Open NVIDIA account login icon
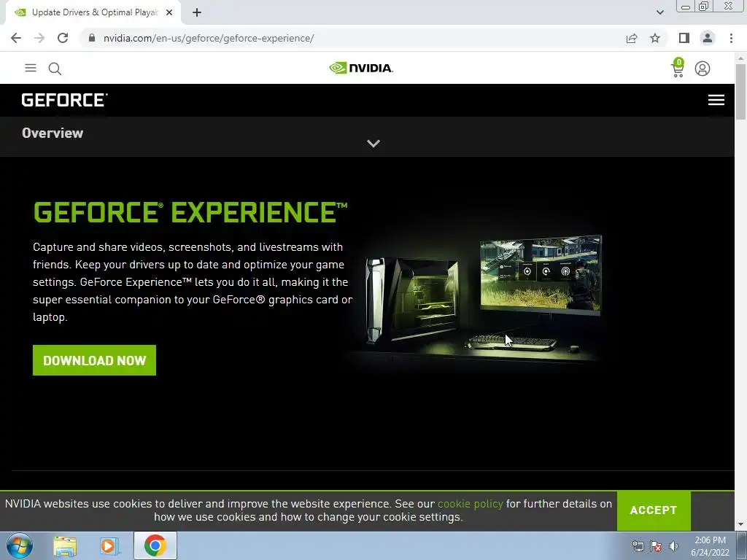The height and width of the screenshot is (560, 747). (x=703, y=69)
